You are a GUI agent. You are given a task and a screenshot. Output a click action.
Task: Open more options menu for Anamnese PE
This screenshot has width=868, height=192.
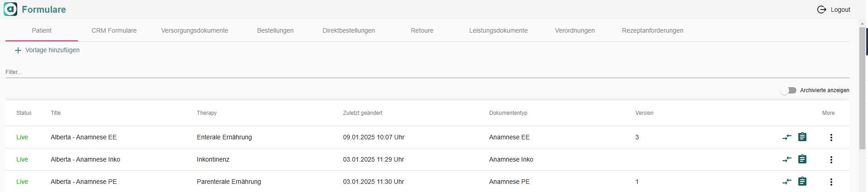click(x=831, y=182)
